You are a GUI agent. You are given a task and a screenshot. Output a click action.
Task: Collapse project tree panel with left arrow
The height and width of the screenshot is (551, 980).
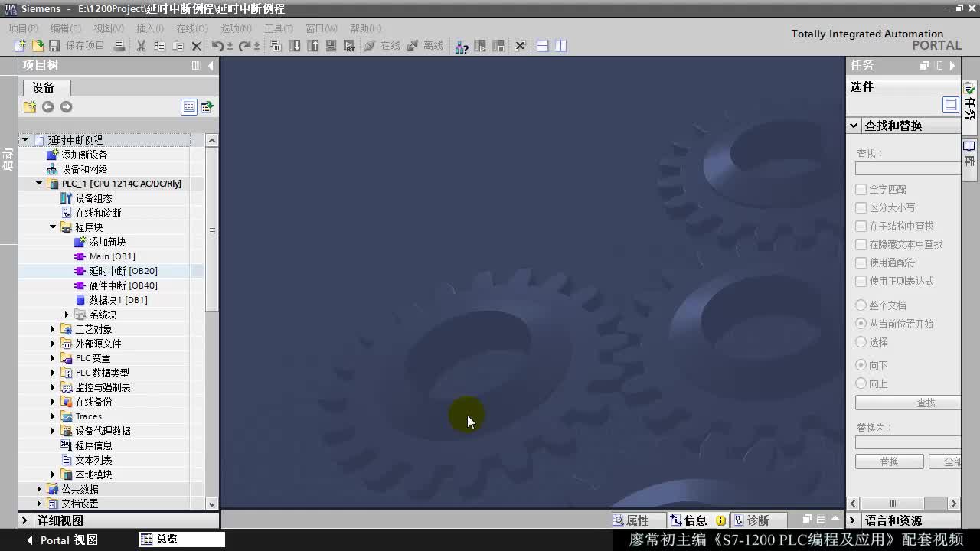click(211, 66)
